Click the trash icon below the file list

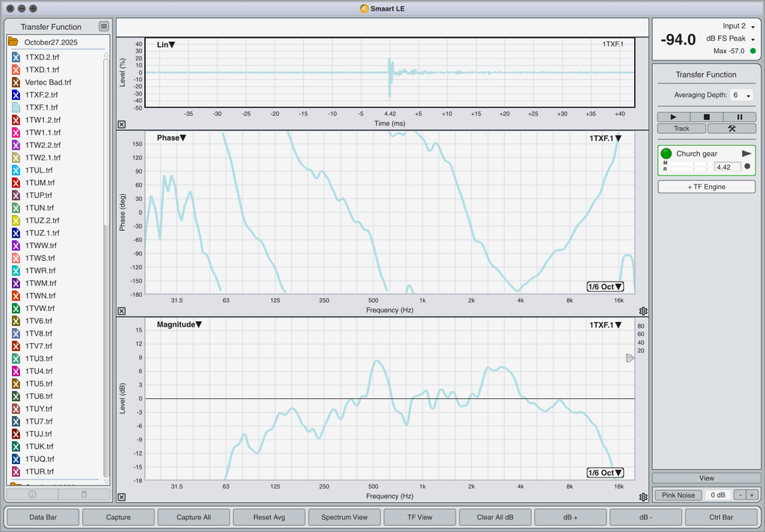pyautogui.click(x=84, y=494)
